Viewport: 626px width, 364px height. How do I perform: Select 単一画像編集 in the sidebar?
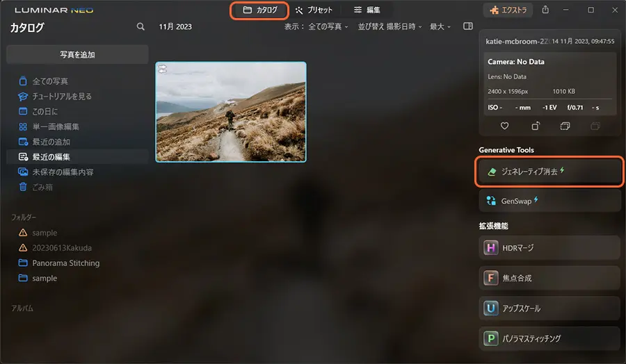[x=77, y=127]
